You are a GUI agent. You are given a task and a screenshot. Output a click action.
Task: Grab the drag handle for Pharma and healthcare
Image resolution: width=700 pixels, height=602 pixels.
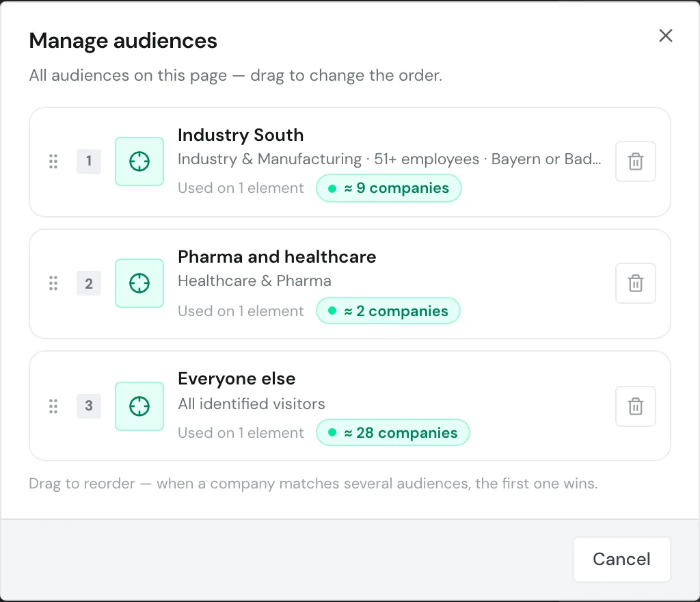(53, 283)
